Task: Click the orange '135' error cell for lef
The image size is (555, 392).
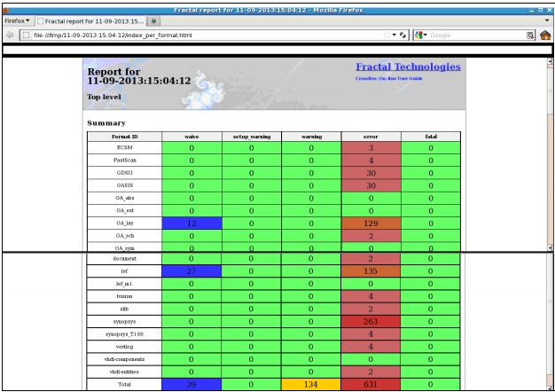Action: point(371,270)
